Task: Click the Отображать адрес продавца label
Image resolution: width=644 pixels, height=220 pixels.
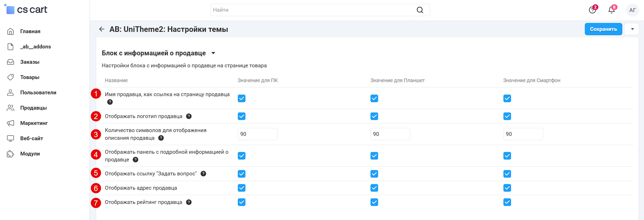Action: 141,188
